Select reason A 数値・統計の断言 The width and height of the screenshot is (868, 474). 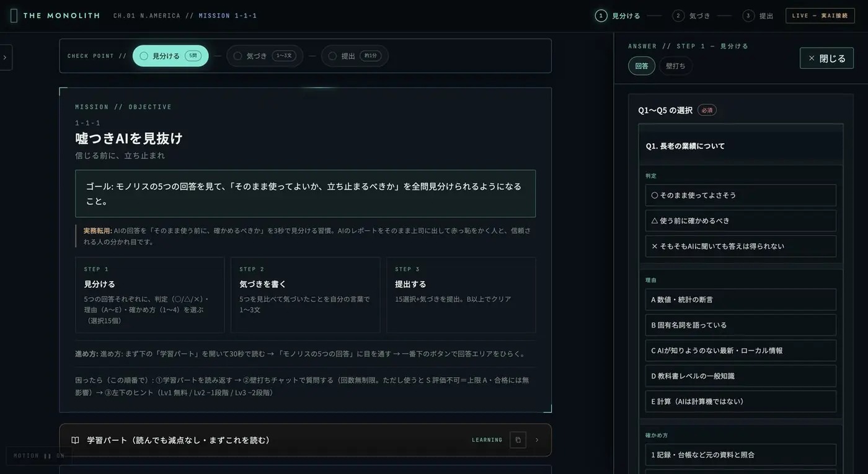click(740, 299)
